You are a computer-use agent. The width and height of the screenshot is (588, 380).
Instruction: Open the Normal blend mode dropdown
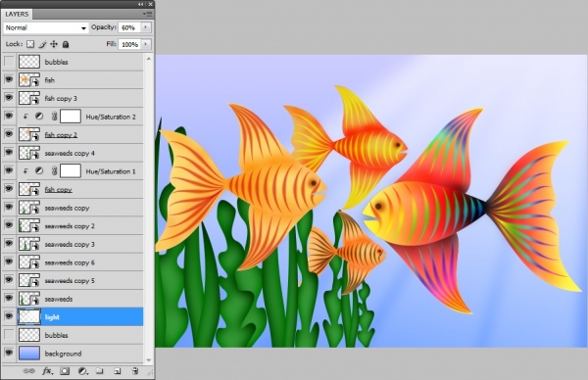[x=46, y=27]
